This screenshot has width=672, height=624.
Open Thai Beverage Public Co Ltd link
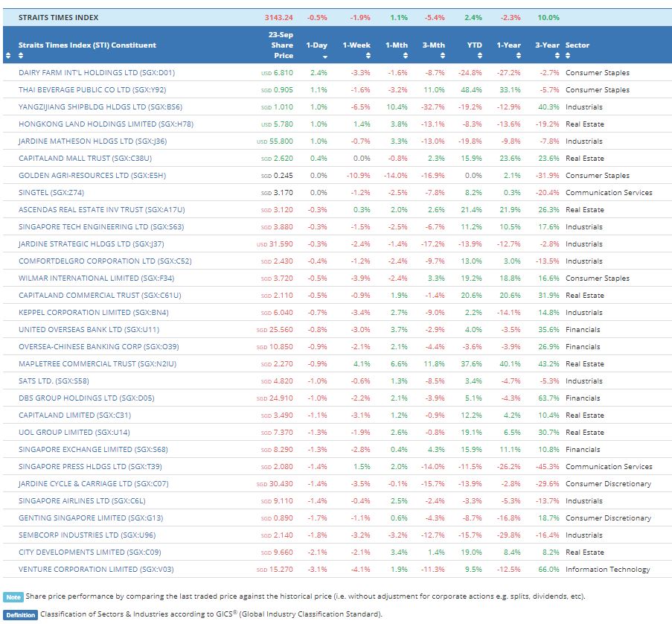[x=92, y=89]
